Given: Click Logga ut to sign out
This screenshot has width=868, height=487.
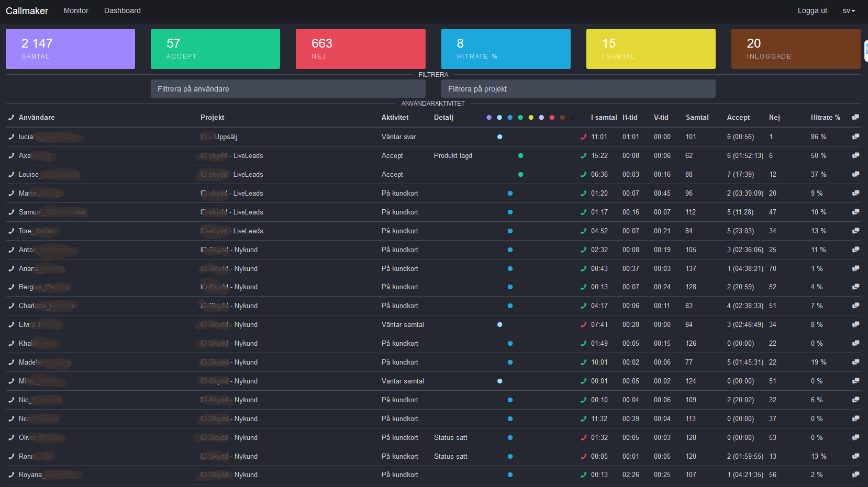Looking at the screenshot, I should click(x=812, y=10).
